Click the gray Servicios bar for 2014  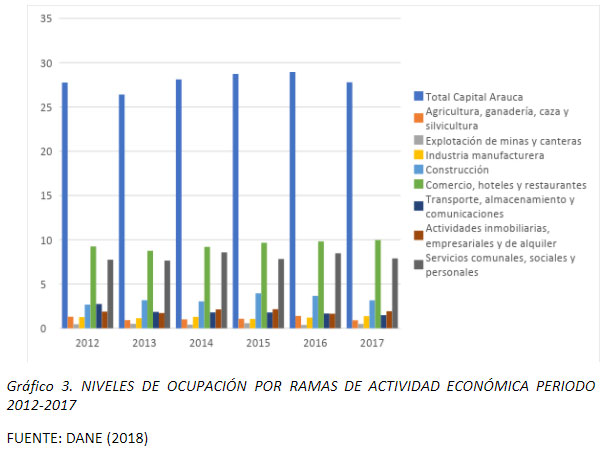pos(224,290)
